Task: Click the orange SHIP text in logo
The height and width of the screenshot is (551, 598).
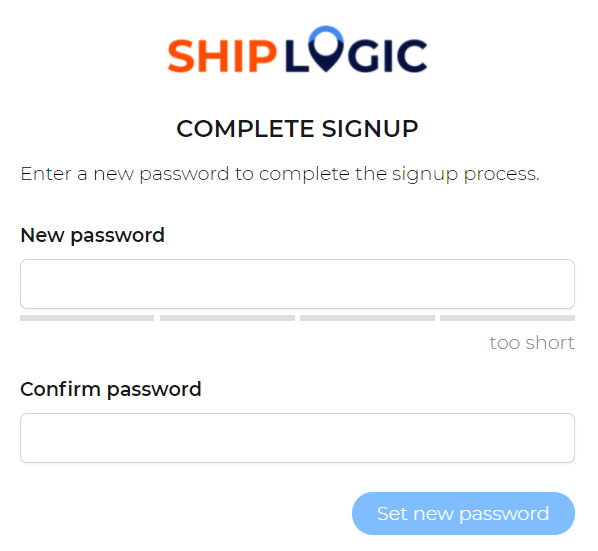Action: [x=222, y=56]
